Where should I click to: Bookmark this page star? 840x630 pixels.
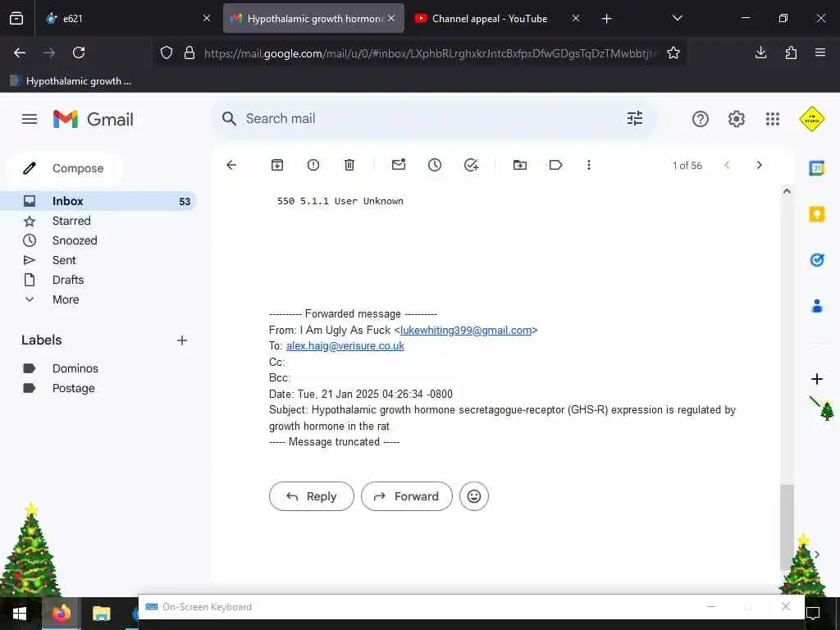tap(673, 52)
